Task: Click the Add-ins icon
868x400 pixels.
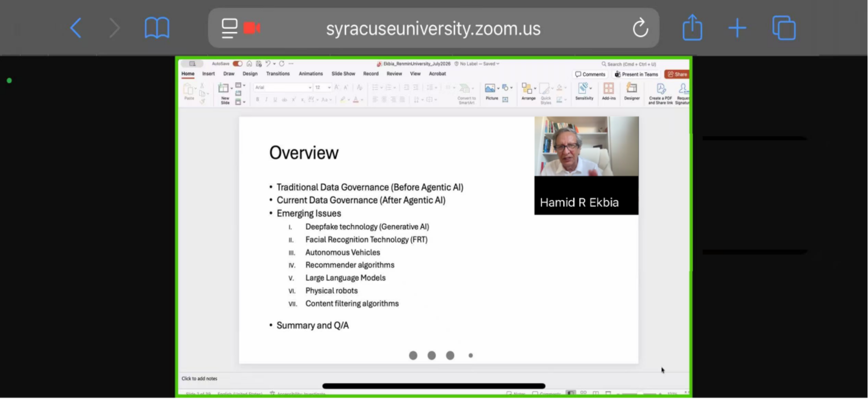Action: (x=609, y=91)
